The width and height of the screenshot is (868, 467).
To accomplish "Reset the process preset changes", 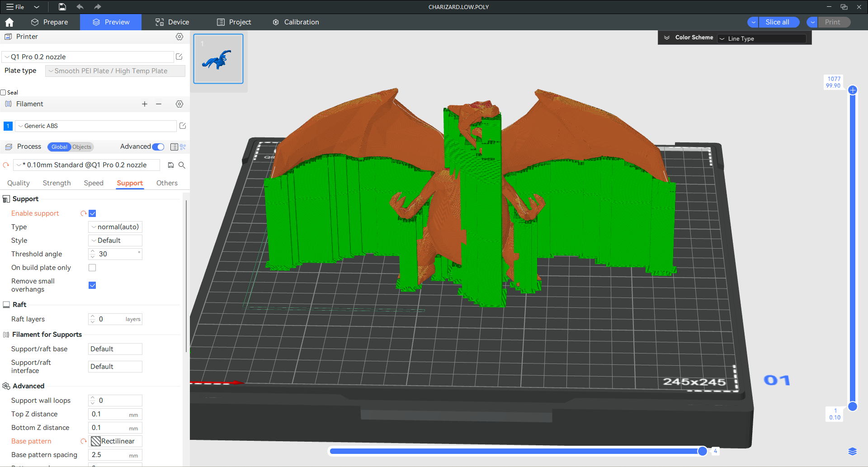I will point(6,165).
